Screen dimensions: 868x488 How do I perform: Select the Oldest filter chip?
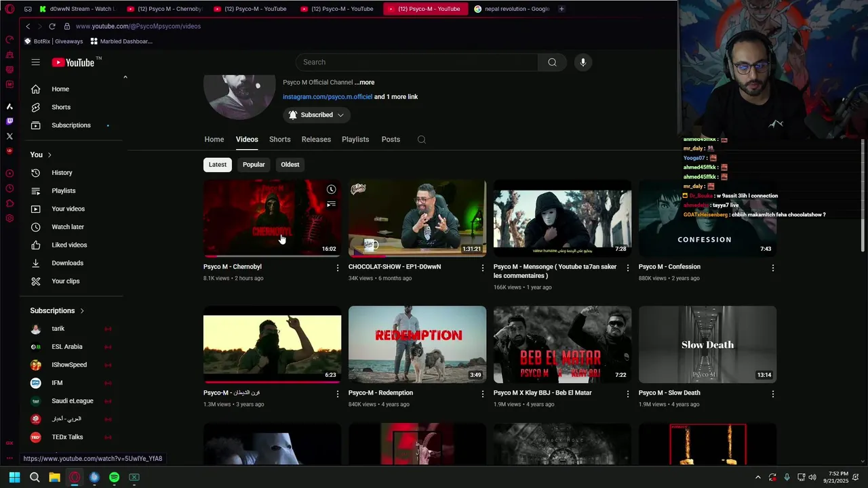coord(290,165)
